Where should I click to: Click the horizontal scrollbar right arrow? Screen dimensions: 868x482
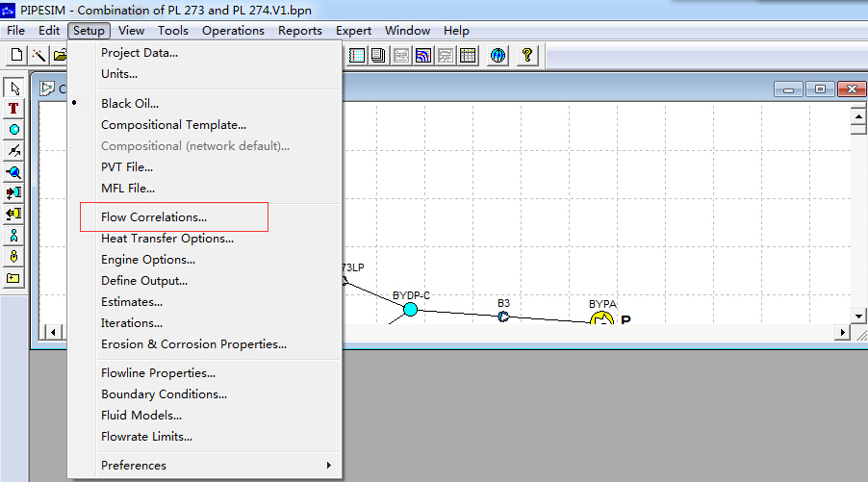click(x=842, y=332)
